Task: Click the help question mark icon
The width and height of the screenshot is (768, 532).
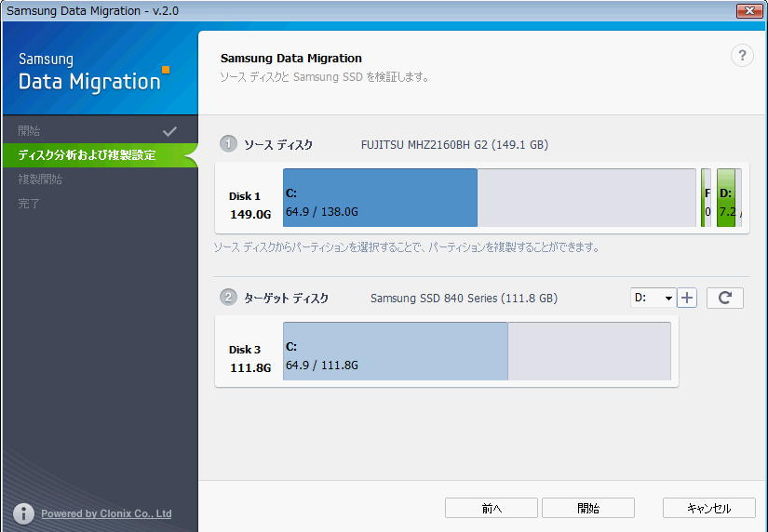Action: 741,56
